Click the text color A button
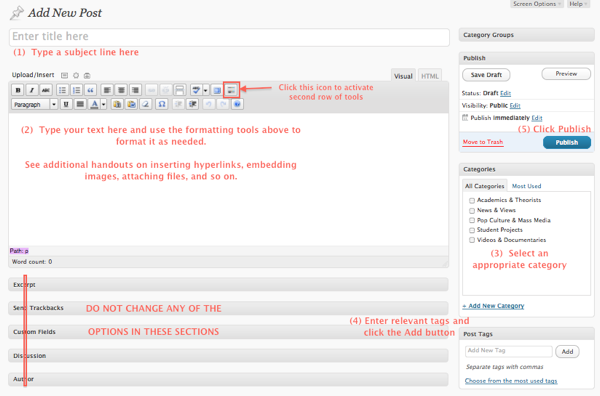 click(x=94, y=104)
